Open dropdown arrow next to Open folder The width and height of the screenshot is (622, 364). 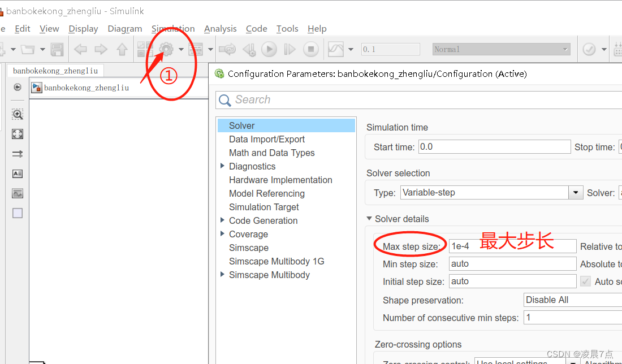coord(42,50)
